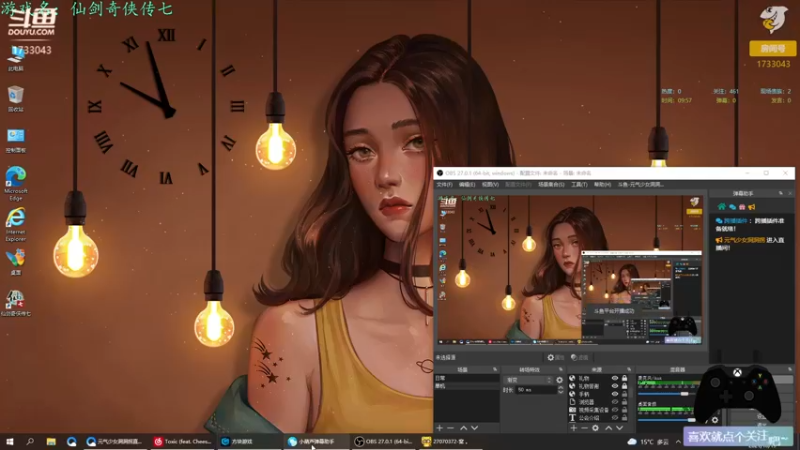Click the transition duration 50 ms field
800x450 pixels.
[x=535, y=390]
